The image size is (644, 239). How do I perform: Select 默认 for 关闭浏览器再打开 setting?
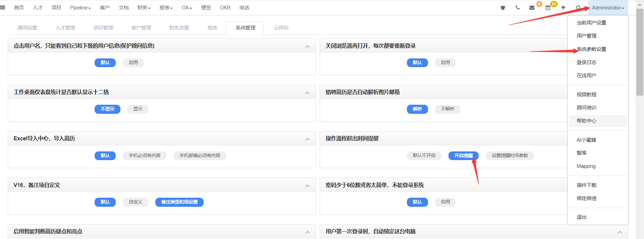tap(417, 62)
